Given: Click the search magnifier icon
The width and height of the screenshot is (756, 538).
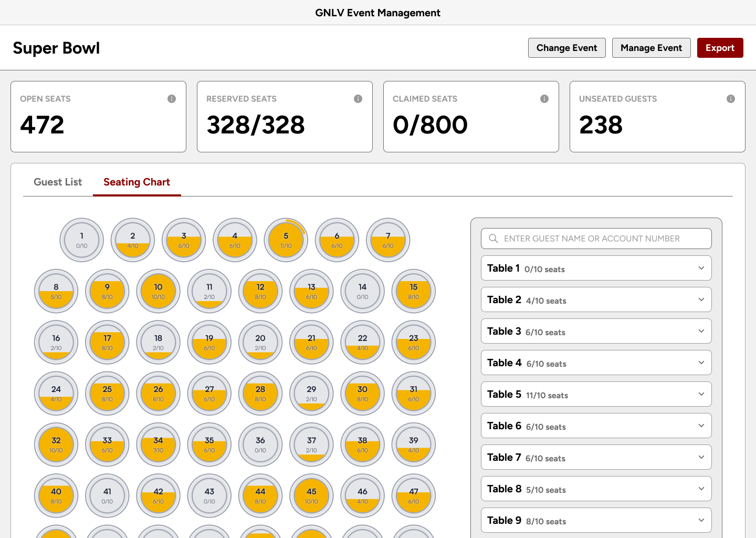Looking at the screenshot, I should coord(493,239).
